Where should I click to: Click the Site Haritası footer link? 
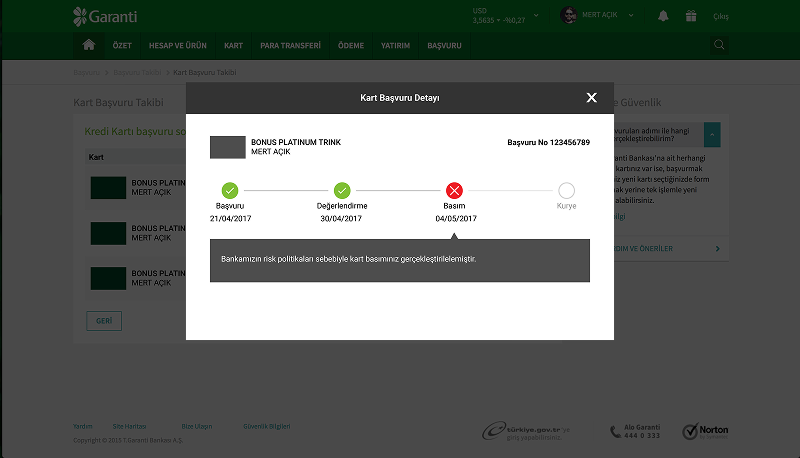coord(129,426)
